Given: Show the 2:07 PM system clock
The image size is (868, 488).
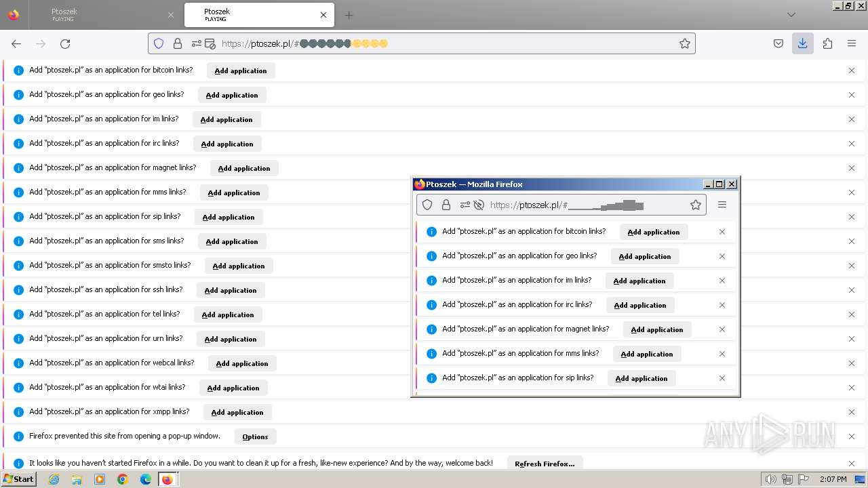Looking at the screenshot, I should click(x=833, y=479).
